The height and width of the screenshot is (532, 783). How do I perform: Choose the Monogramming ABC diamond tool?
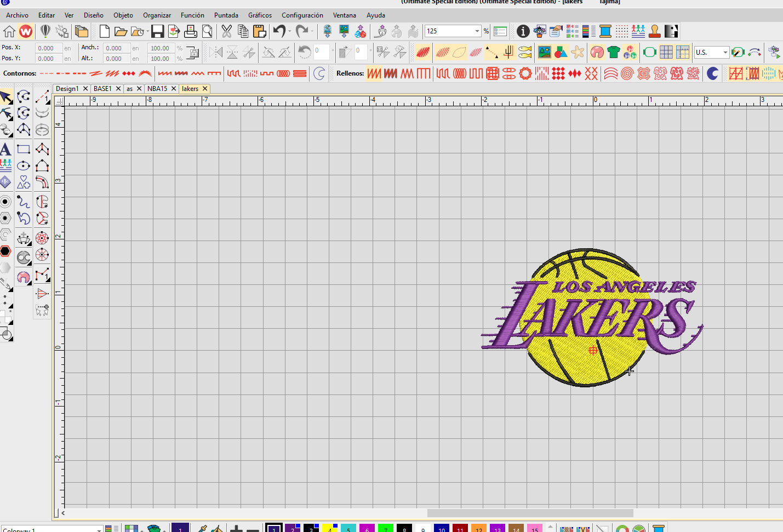click(x=5, y=182)
